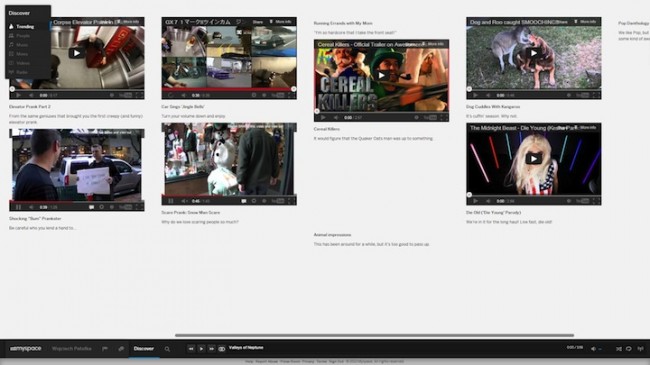Viewport: 650px width, 365px height.
Task: Open the radio antenna icon in player
Action: (x=640, y=349)
